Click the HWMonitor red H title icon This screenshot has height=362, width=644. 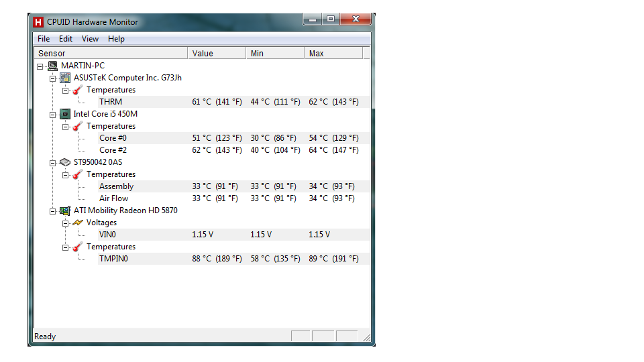click(x=38, y=22)
